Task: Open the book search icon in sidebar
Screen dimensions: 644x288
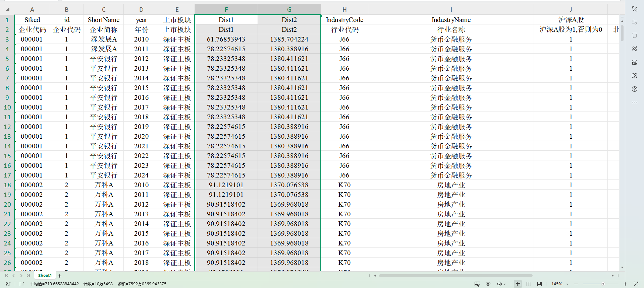Action: [x=635, y=76]
